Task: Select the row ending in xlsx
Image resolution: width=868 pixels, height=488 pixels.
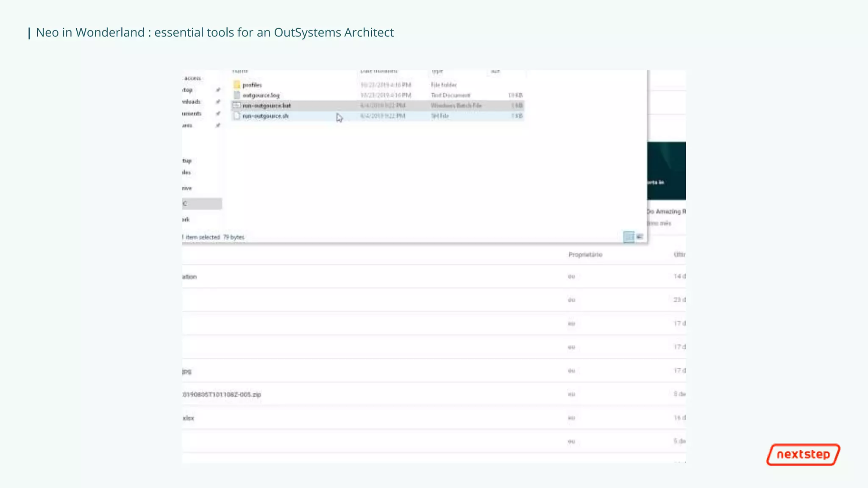Action: [x=189, y=418]
